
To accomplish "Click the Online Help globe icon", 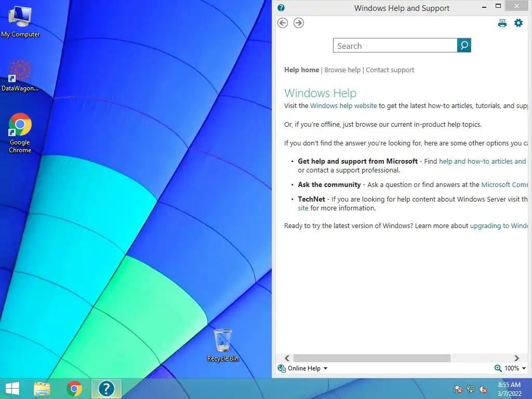I will coord(282,368).
